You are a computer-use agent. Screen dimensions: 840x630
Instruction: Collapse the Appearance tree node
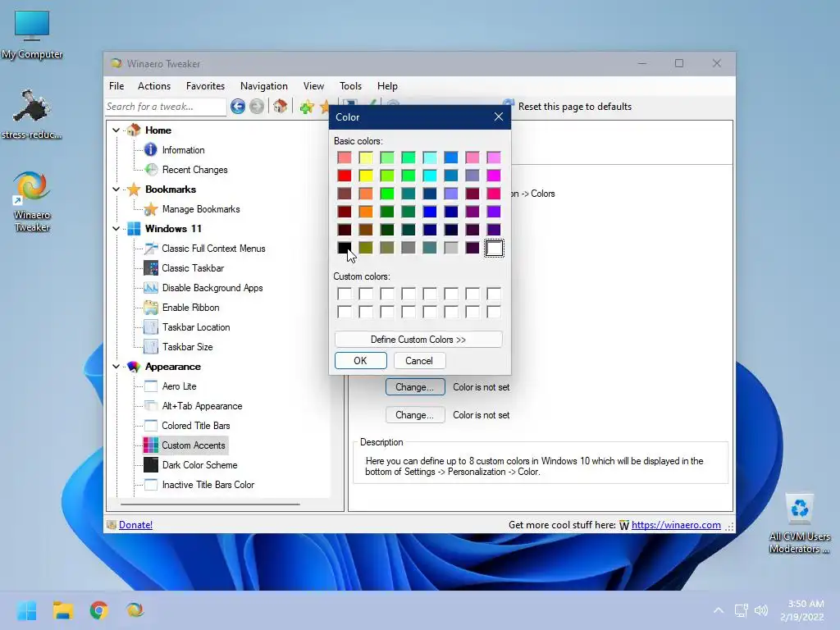coord(116,367)
